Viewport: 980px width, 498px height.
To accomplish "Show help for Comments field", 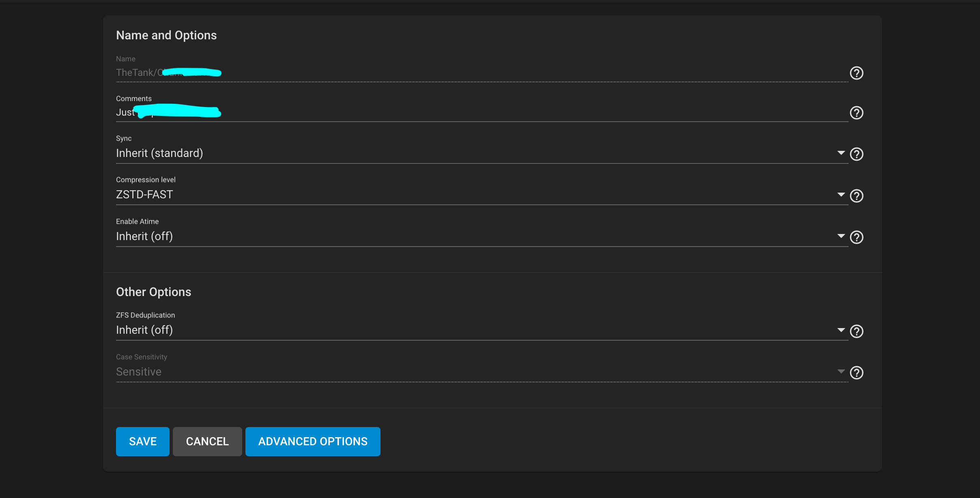I will click(x=856, y=113).
